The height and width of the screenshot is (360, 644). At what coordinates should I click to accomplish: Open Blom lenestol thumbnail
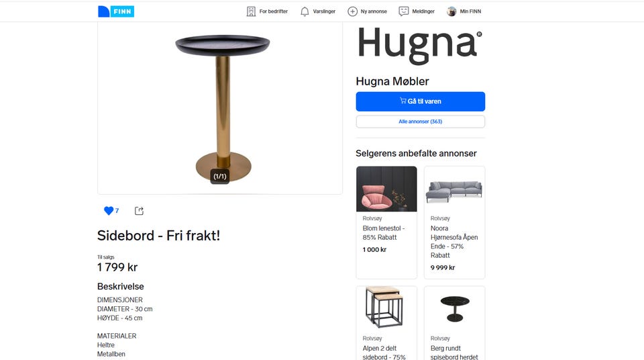click(x=386, y=189)
